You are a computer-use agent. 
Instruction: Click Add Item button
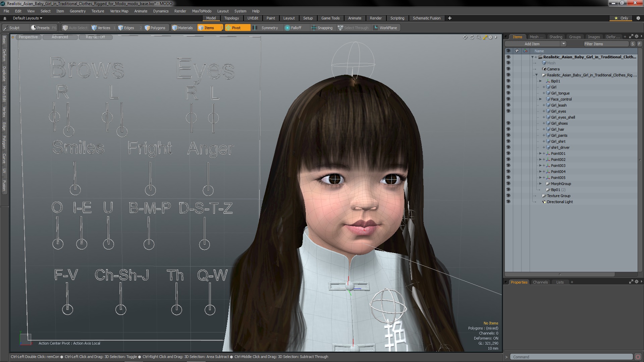(532, 44)
